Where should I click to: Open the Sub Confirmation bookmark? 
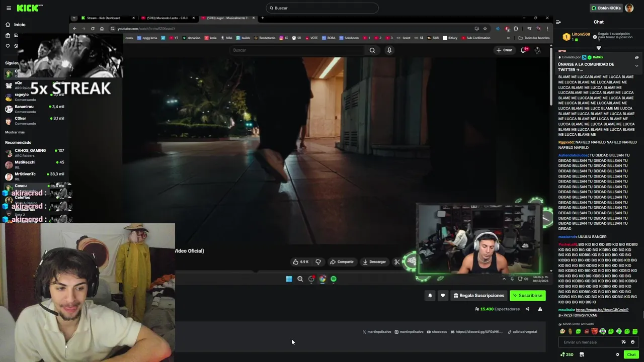pos(475,38)
